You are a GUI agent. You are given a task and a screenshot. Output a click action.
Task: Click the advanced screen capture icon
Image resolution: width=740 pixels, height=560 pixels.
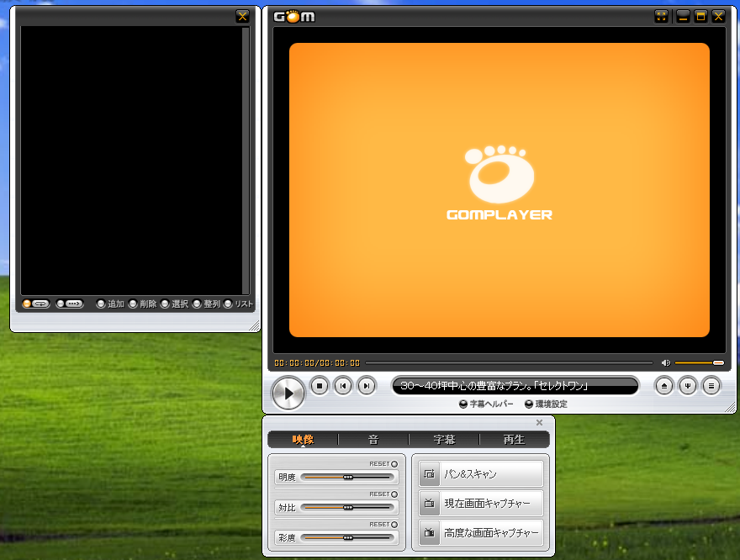tap(429, 532)
